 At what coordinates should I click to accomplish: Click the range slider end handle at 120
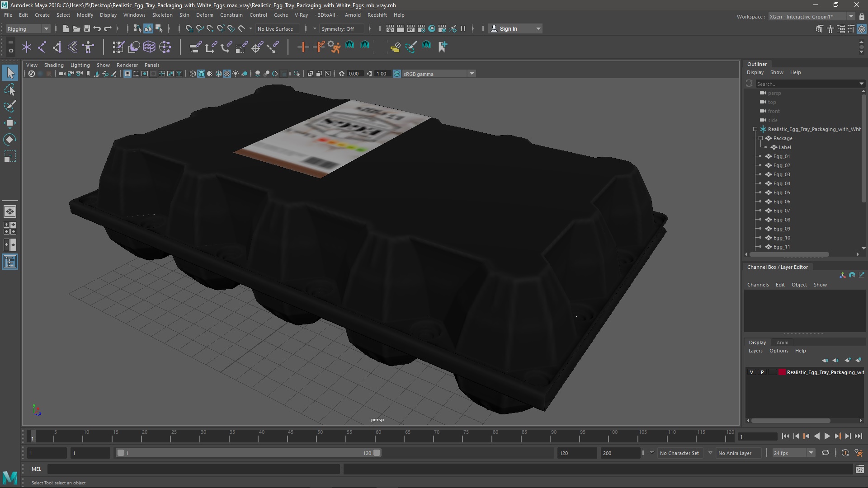tap(377, 453)
